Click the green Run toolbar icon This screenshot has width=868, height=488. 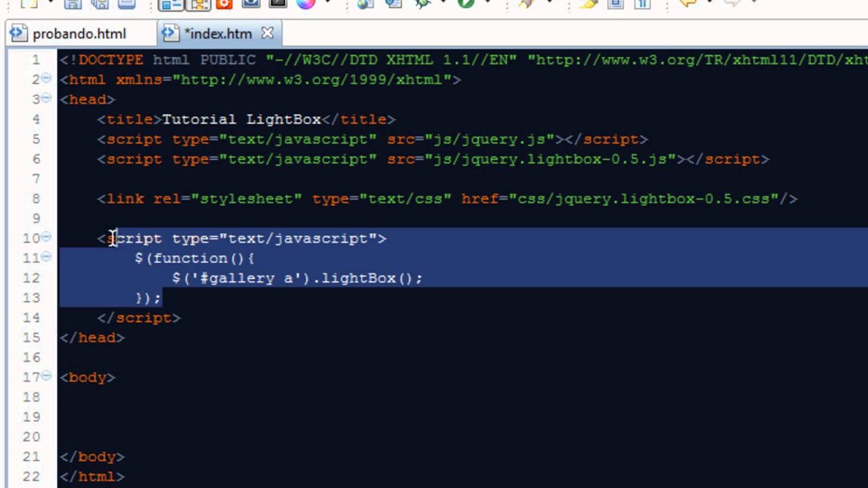pyautogui.click(x=466, y=3)
